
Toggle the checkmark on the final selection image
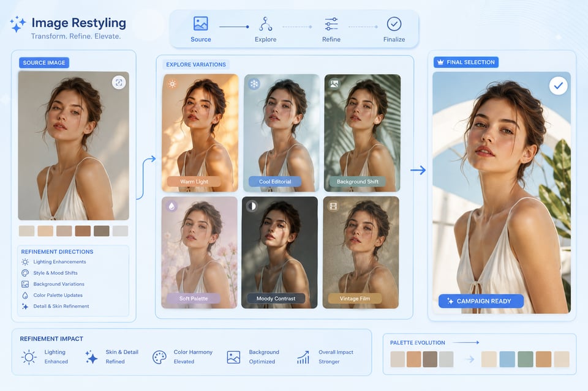(x=559, y=86)
